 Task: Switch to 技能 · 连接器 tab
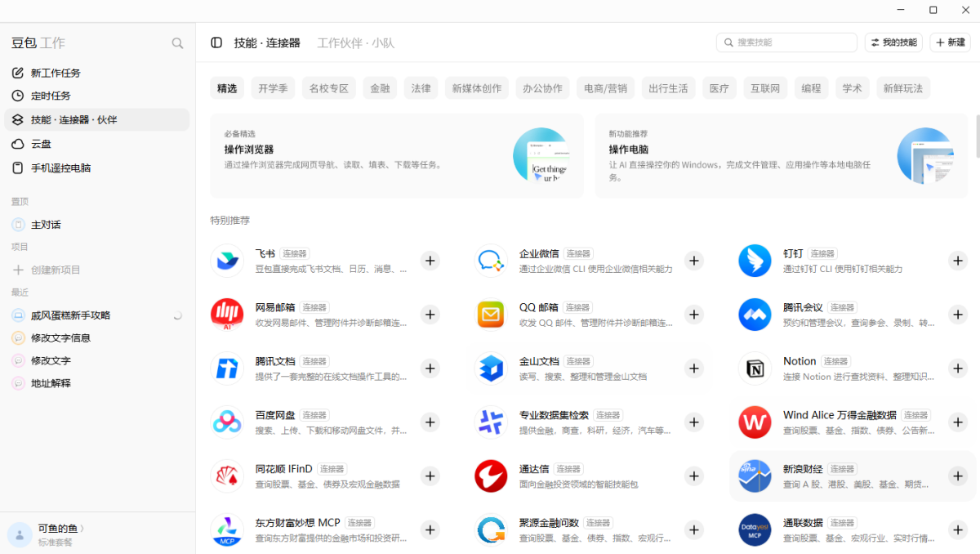pos(267,42)
